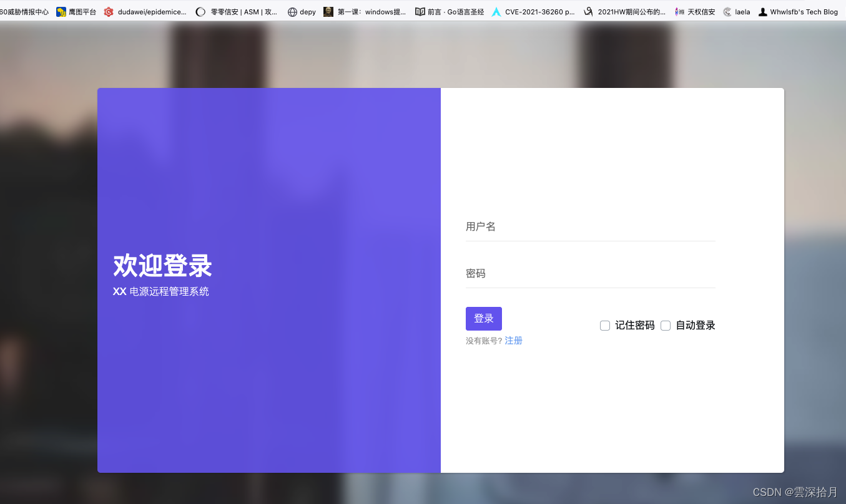Click the depy globe bookmark icon

click(x=292, y=11)
